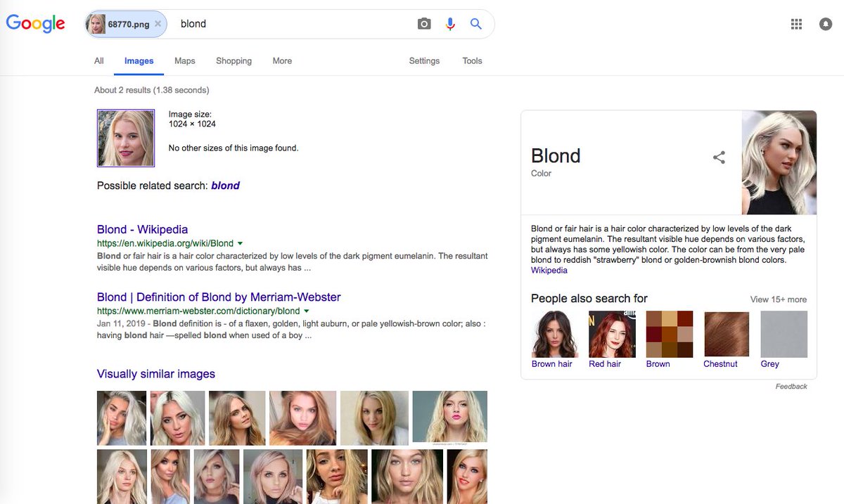Open the 68770.png thumbnail in search chip
Image resolution: width=844 pixels, height=504 pixels.
click(96, 24)
